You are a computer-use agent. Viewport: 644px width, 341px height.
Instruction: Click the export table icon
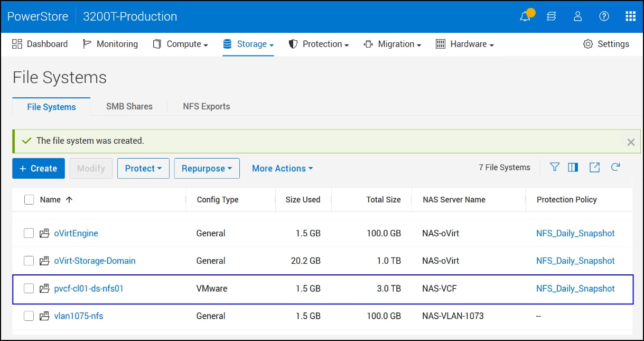tap(594, 167)
